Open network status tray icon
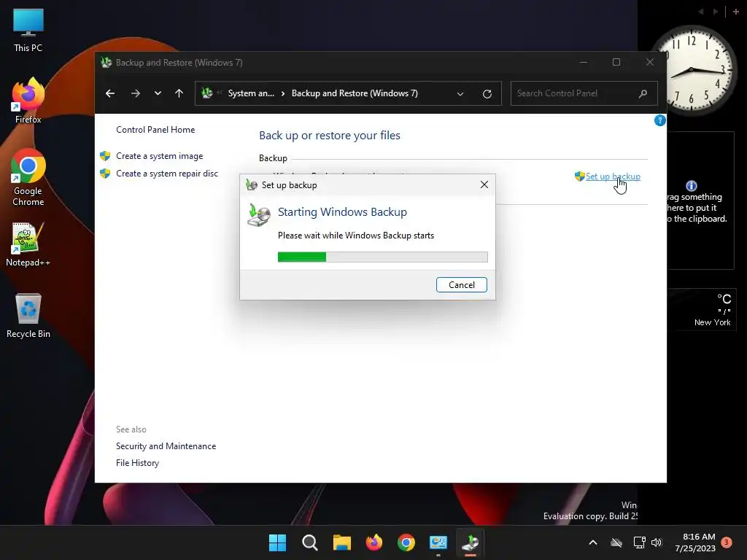The width and height of the screenshot is (747, 560). coord(639,542)
